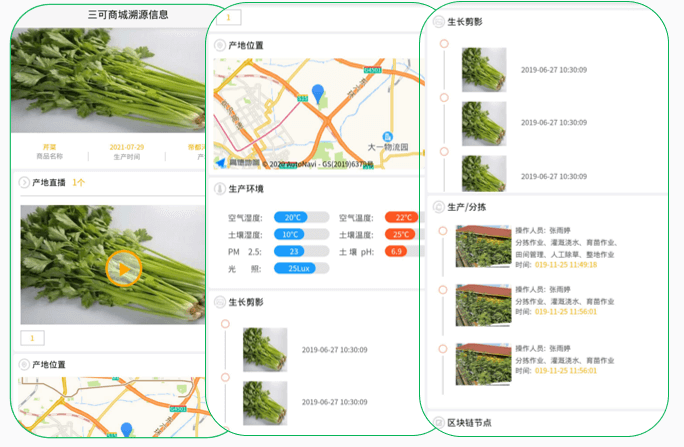This screenshot has height=447, width=684.
Task: Click the 空气湿度 20°C gauge bar
Action: point(301,217)
